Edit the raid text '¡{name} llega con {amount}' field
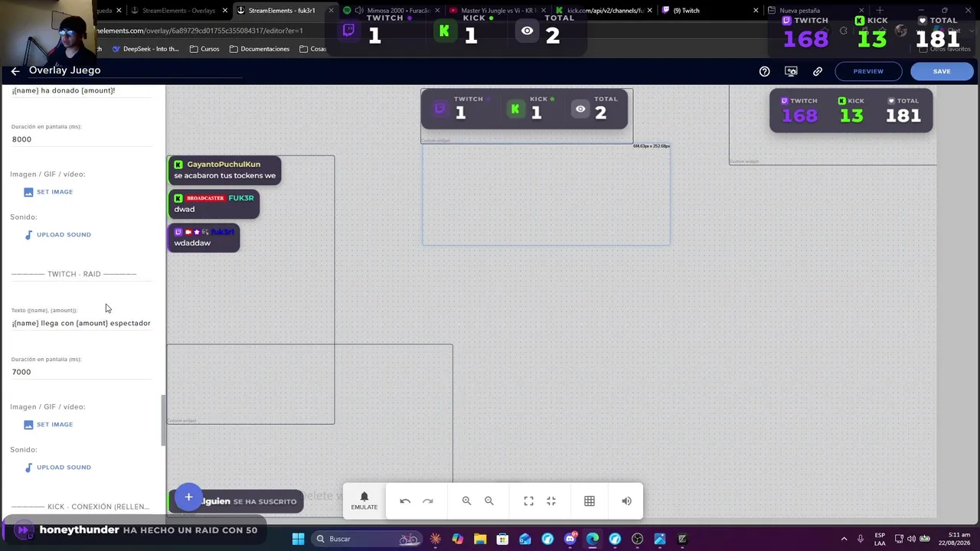The image size is (980, 551). [x=81, y=323]
